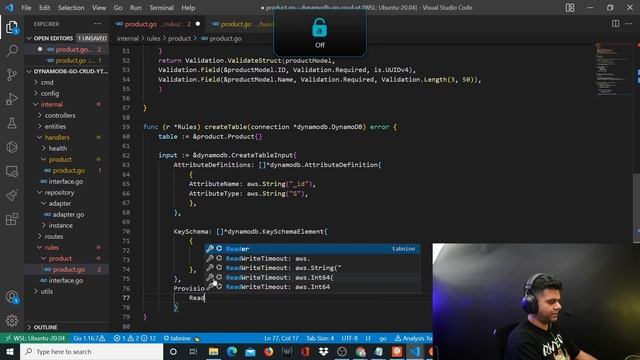This screenshot has height=360, width=640.
Task: Open the Explorer view in activity bar
Action: click(12, 27)
